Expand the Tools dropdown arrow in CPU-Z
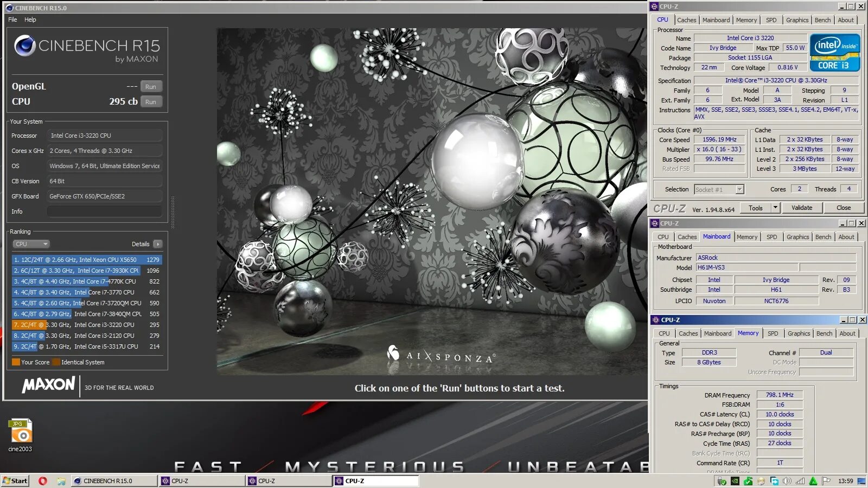This screenshot has width=868, height=488. pyautogui.click(x=775, y=208)
